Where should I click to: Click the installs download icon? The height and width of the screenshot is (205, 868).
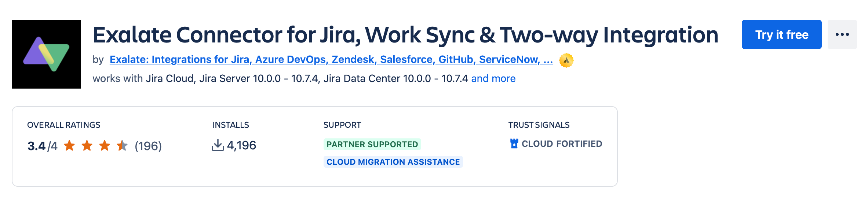(218, 145)
